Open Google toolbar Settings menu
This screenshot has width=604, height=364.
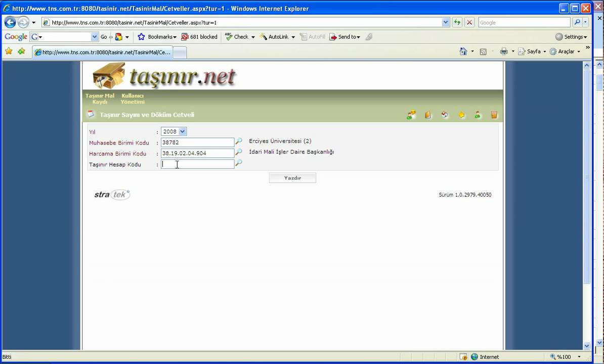point(571,37)
